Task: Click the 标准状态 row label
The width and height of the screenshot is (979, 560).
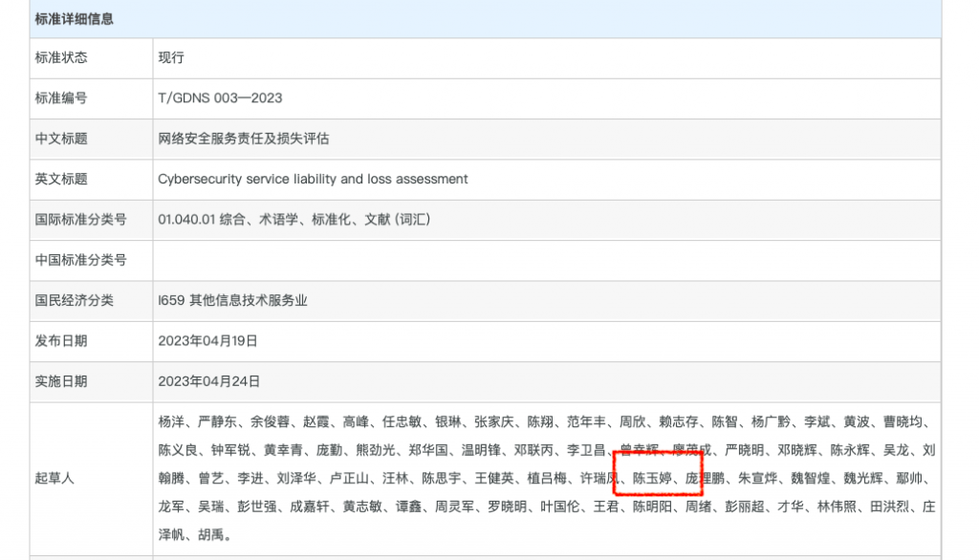Action: click(61, 57)
